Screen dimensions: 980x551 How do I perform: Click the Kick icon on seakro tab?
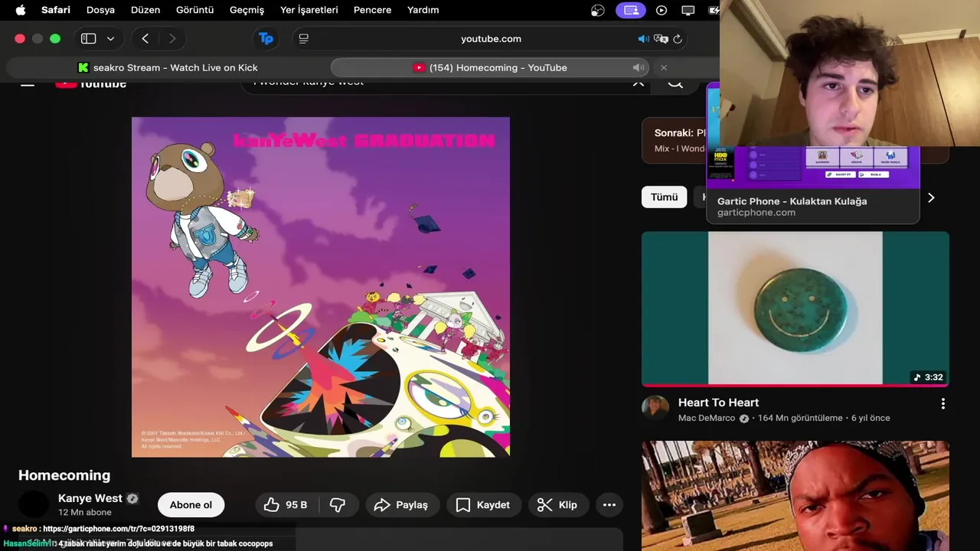[x=83, y=67]
